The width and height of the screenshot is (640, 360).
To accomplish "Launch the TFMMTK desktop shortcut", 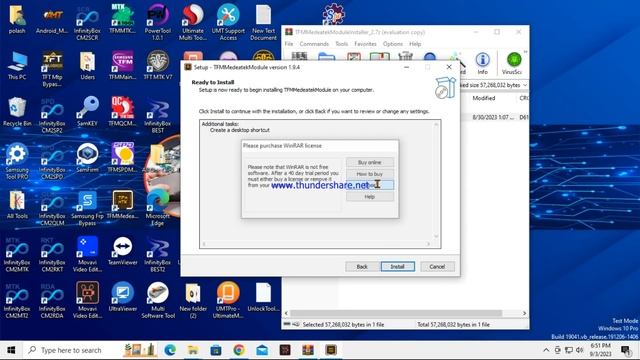I will 122,20.
